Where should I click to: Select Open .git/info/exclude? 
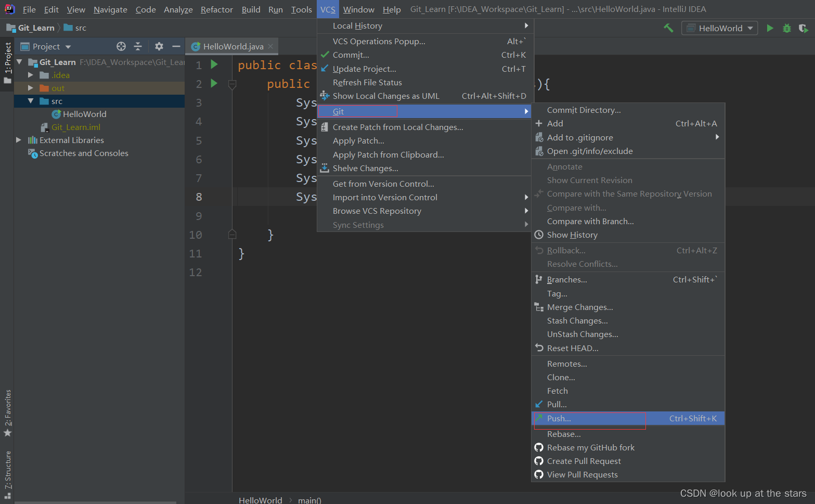coord(628,151)
